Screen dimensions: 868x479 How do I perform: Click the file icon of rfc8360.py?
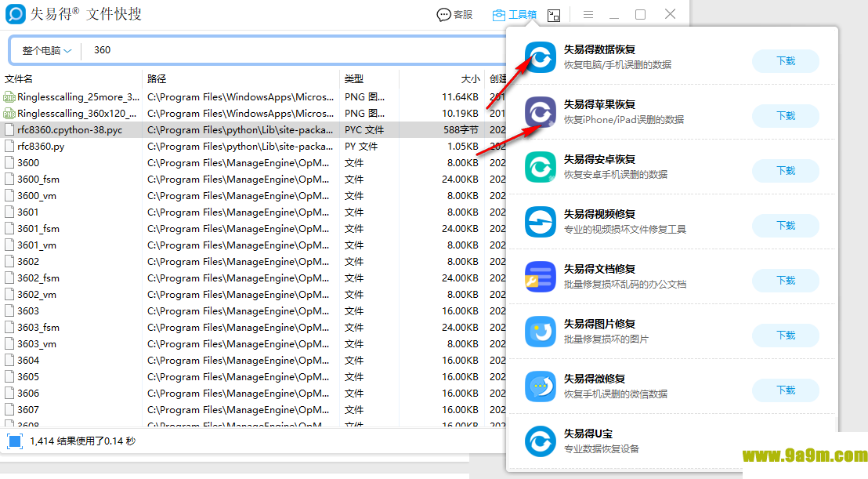tap(9, 147)
